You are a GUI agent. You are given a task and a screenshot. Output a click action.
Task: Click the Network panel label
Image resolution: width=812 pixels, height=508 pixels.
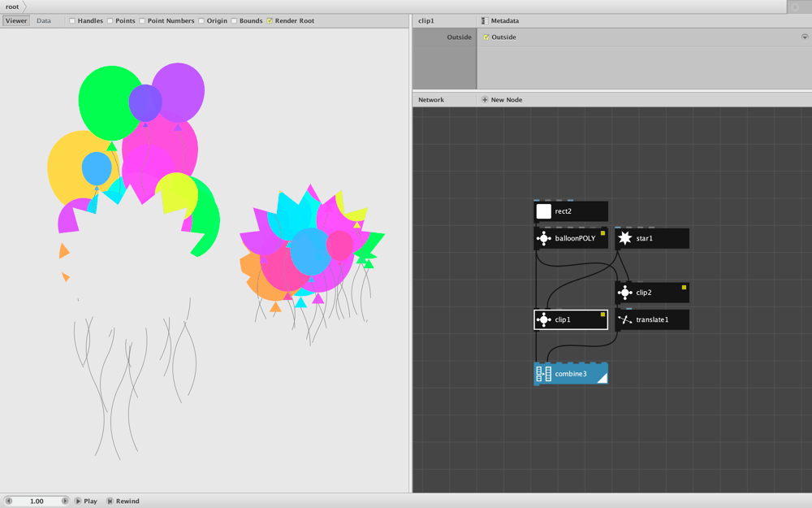(x=431, y=99)
